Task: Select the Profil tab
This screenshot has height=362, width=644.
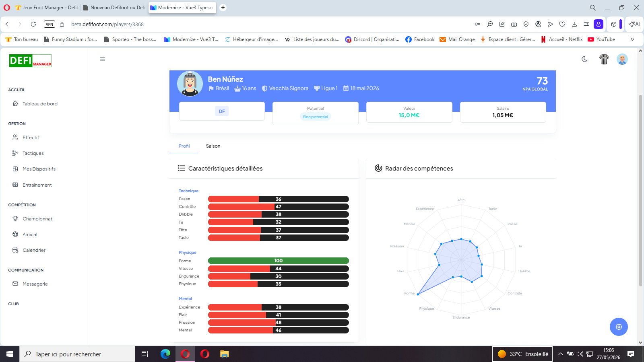Action: [x=184, y=146]
